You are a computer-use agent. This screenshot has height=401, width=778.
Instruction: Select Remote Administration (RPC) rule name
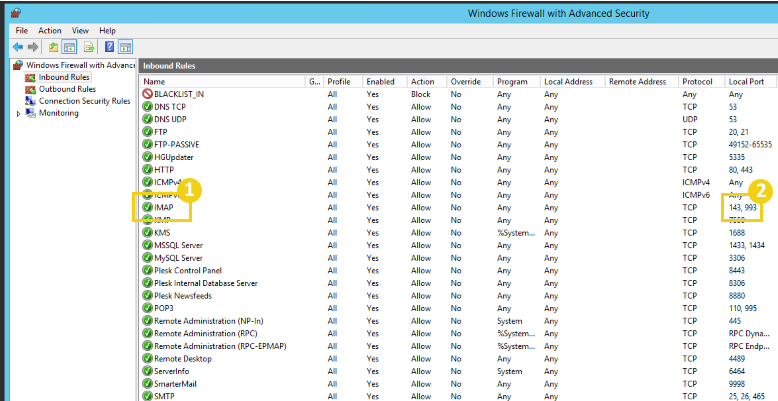click(x=206, y=334)
